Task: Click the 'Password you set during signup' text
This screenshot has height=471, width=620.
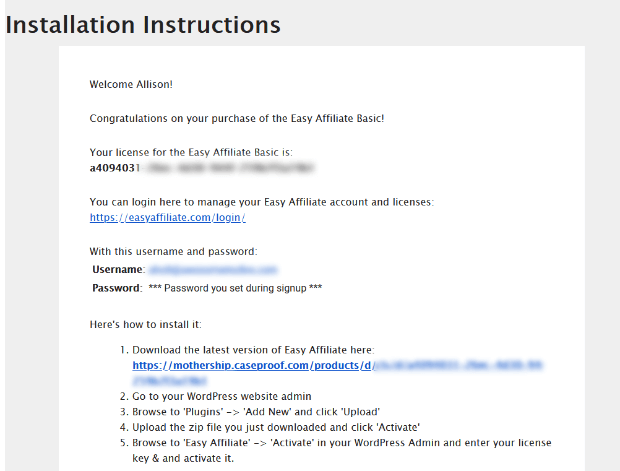Action: 235,288
